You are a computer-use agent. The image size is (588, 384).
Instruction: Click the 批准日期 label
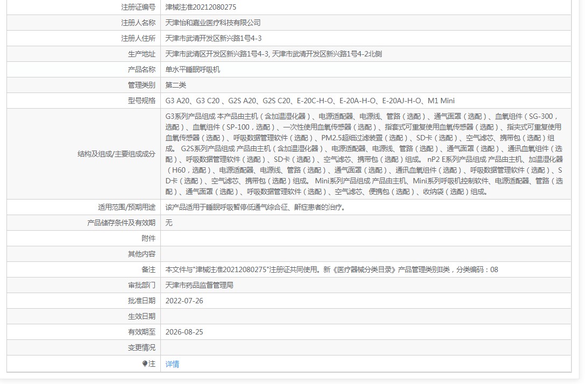pyautogui.click(x=141, y=301)
